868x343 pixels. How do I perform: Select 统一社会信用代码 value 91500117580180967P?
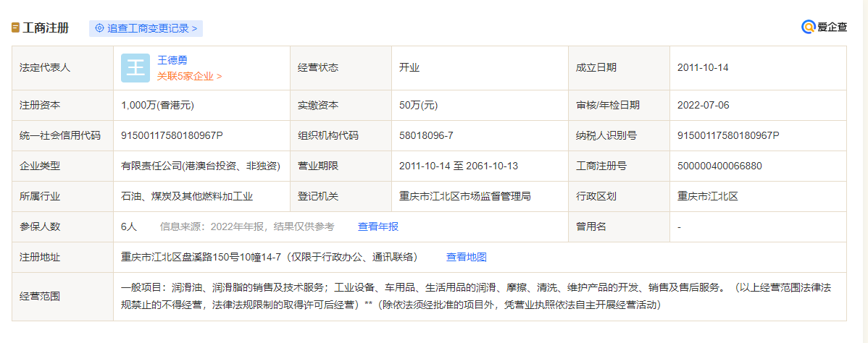[172, 135]
